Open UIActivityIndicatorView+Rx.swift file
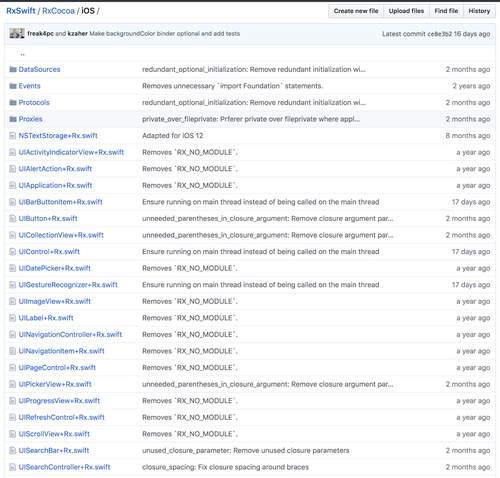Viewport: 500px width, 478px height. [x=71, y=152]
